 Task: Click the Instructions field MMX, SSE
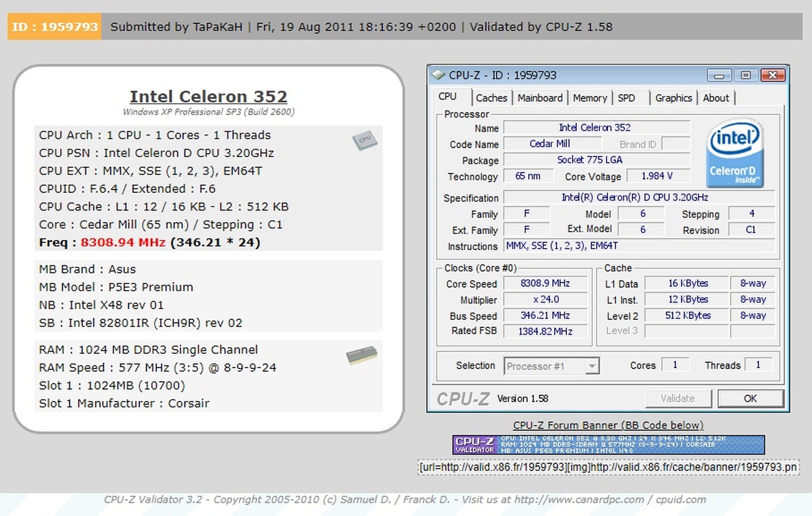(639, 246)
